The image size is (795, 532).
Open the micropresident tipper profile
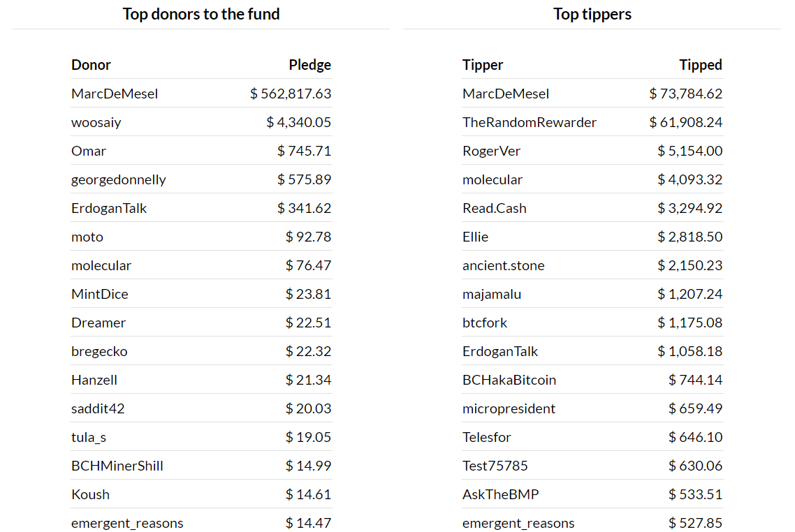[509, 408]
